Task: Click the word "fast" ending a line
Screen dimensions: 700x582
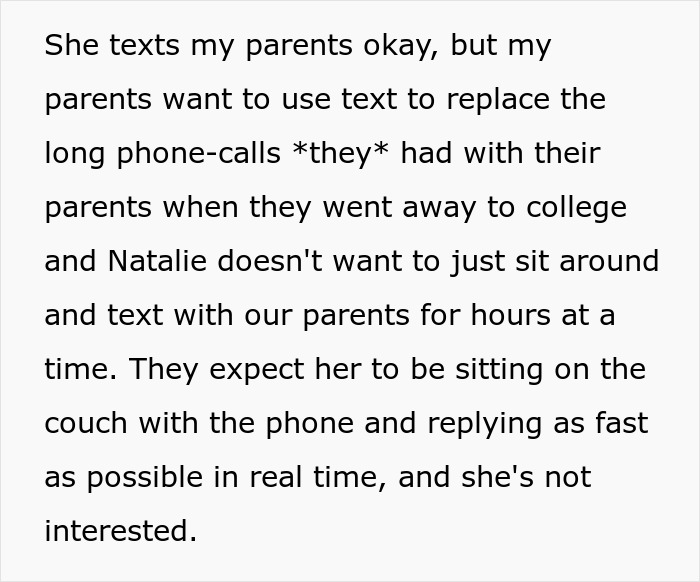Action: 621,422
